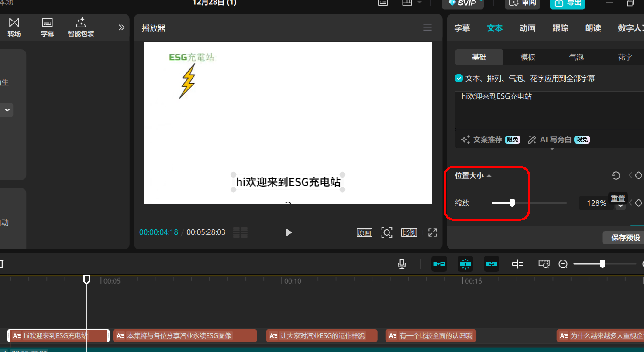
Task: Toggle main track magnet icon
Action: click(439, 264)
